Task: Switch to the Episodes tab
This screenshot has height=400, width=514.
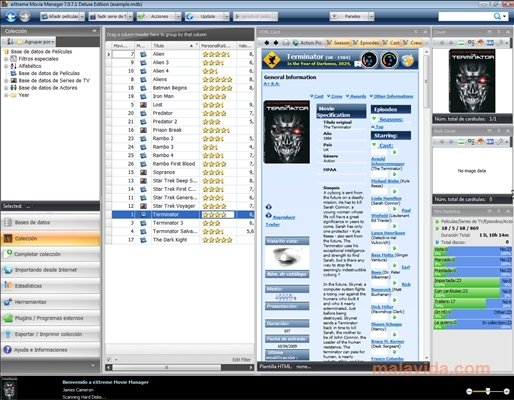Action: point(366,43)
